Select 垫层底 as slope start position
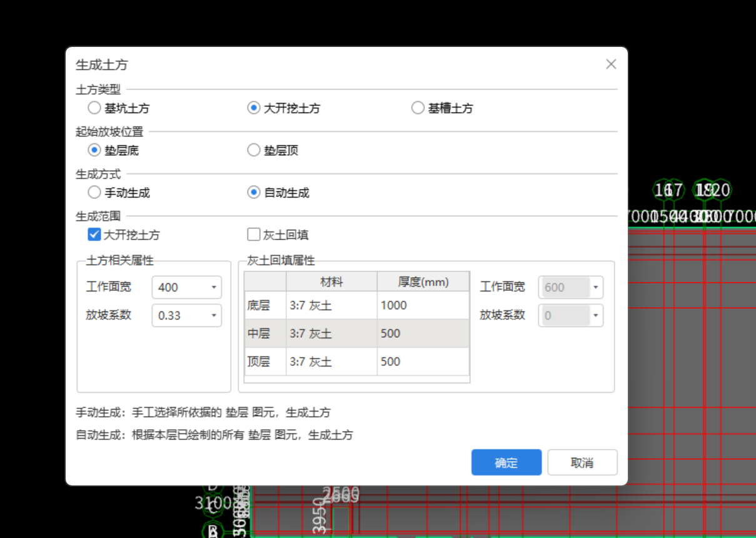756x538 pixels. coord(94,150)
